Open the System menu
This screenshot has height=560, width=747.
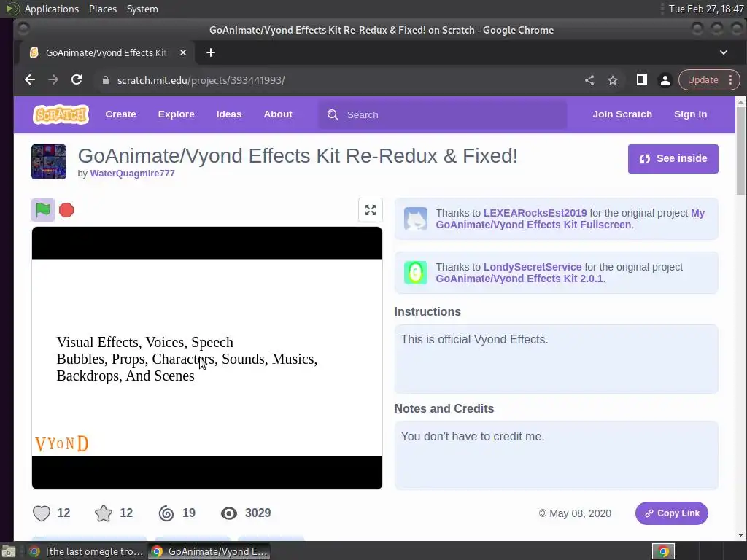point(142,9)
